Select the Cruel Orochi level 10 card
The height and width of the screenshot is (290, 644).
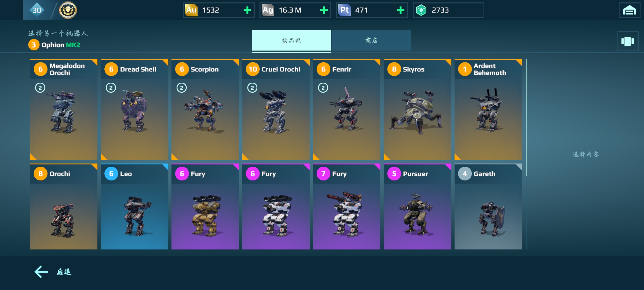pos(276,110)
